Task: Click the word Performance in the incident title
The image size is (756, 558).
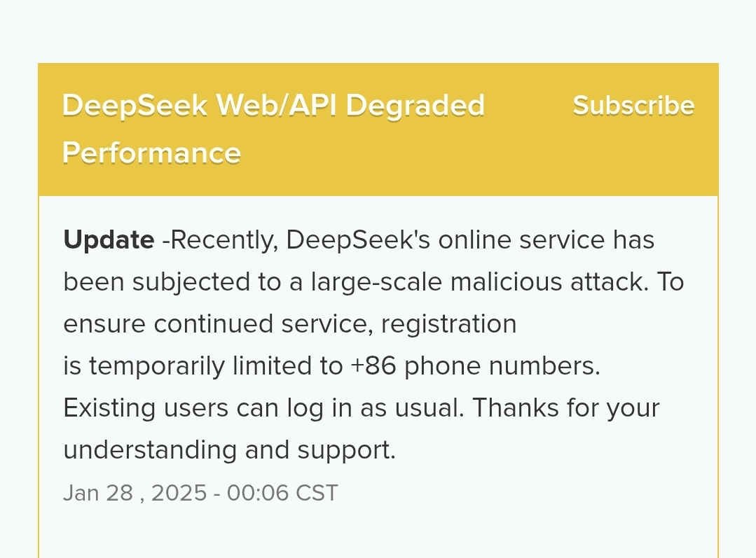Action: coord(151,153)
